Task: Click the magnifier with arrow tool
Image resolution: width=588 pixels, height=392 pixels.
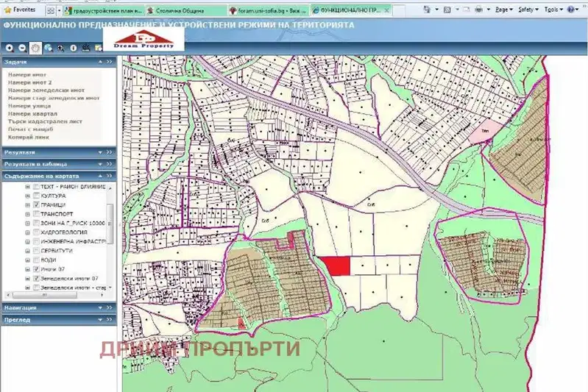Action: (61, 48)
